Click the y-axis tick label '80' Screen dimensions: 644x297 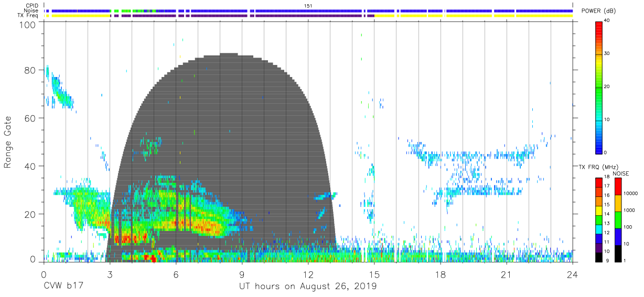click(30, 70)
